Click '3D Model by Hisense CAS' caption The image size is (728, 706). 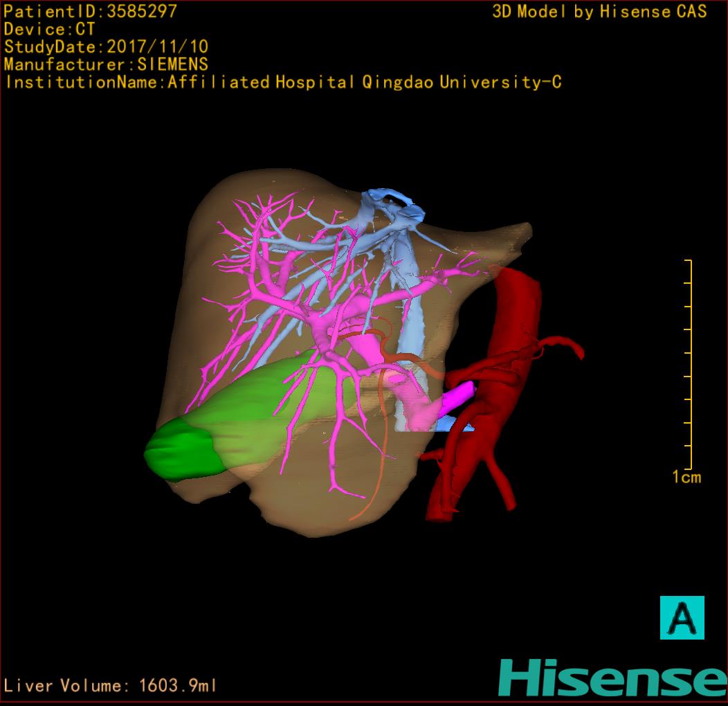599,11
